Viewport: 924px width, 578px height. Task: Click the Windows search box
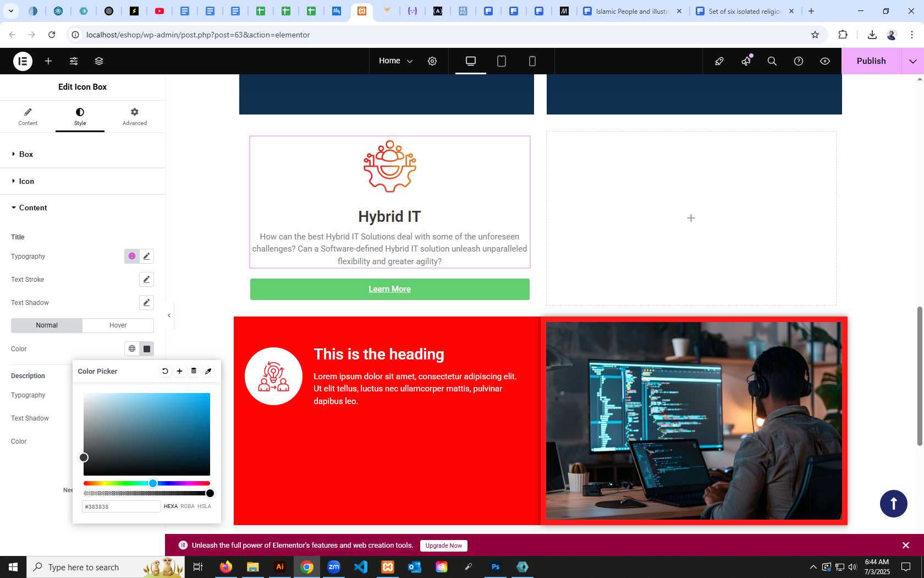pyautogui.click(x=106, y=567)
